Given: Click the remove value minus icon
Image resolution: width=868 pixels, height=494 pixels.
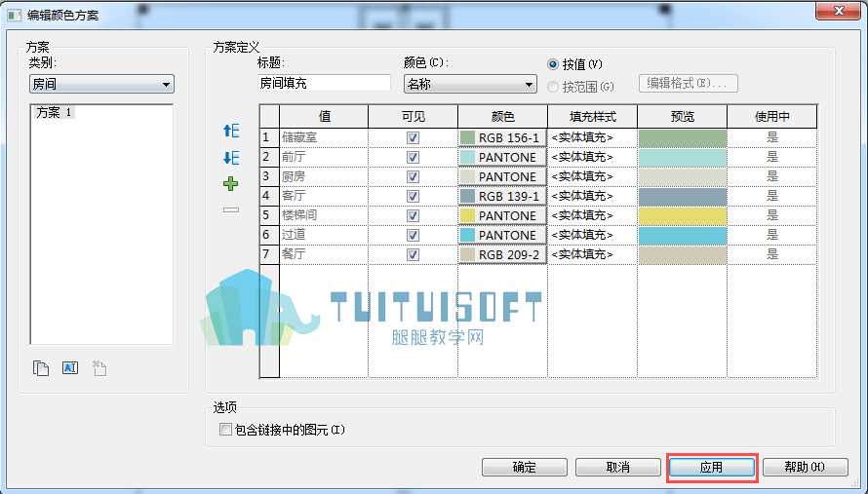Looking at the screenshot, I should click(x=231, y=210).
